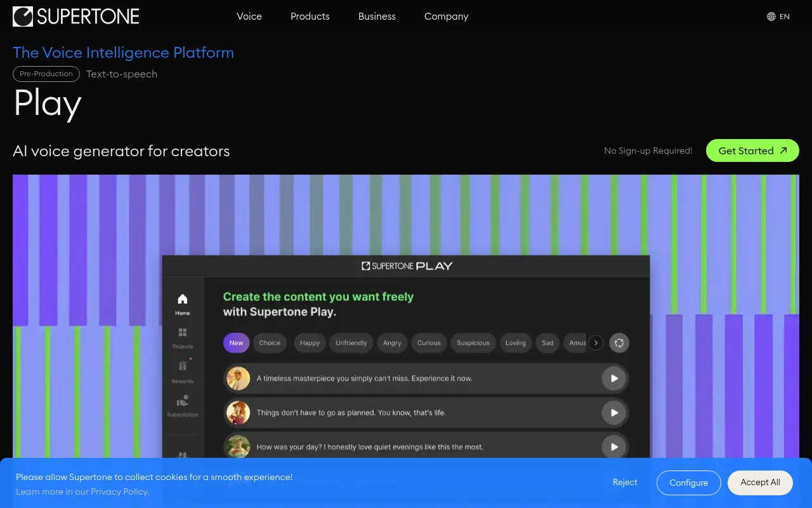Accept all cookies in the banner
Viewport: 812px width, 508px height.
760,483
